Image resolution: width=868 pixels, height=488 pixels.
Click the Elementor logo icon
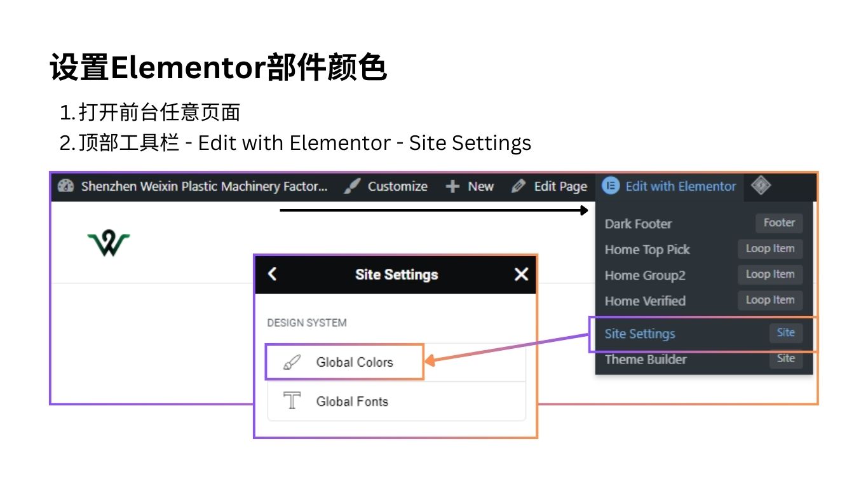coord(611,186)
